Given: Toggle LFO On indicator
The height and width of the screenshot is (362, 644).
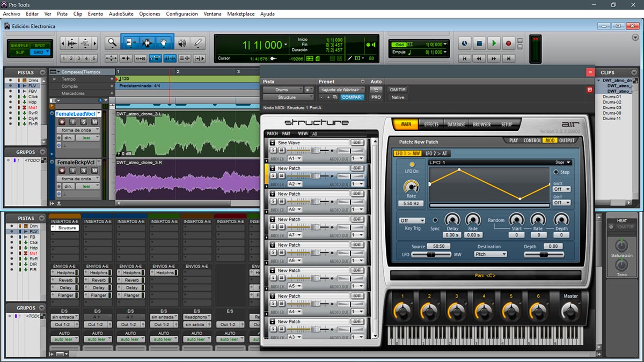Looking at the screenshot, I should (412, 165).
